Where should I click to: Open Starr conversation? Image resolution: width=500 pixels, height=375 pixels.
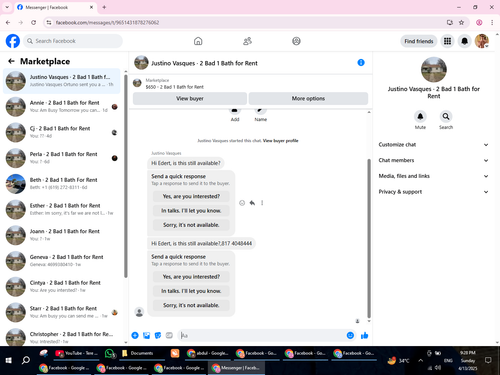62,312
